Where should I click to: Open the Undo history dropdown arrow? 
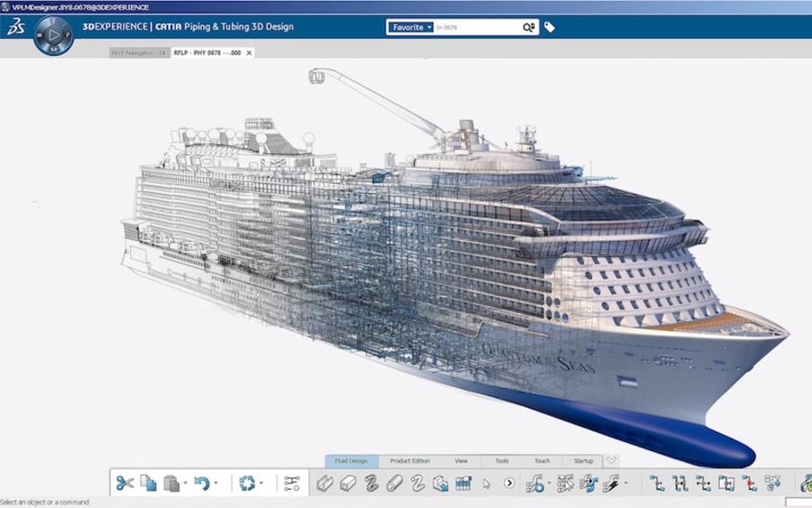[216, 484]
